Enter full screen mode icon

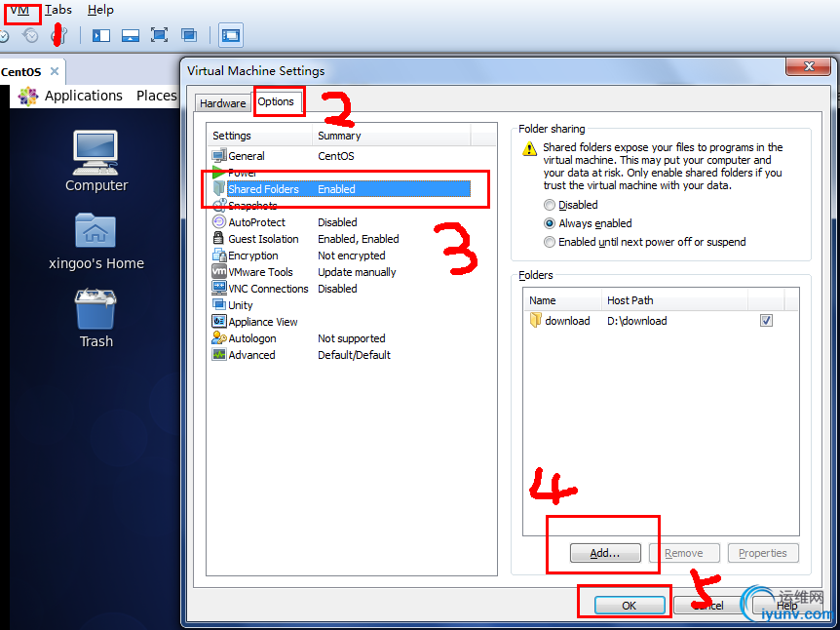click(159, 35)
